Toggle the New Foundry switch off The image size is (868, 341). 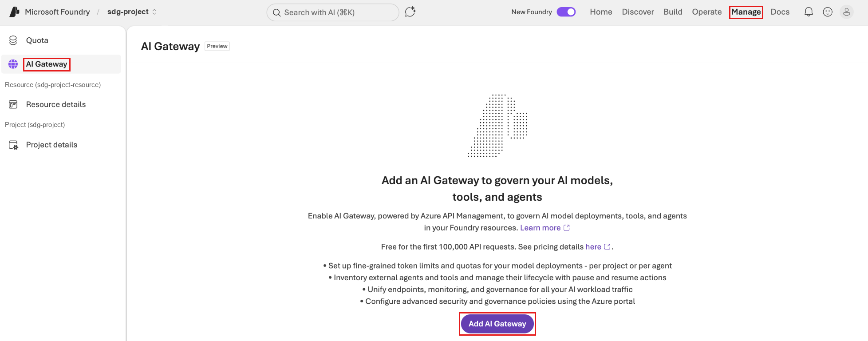click(566, 12)
